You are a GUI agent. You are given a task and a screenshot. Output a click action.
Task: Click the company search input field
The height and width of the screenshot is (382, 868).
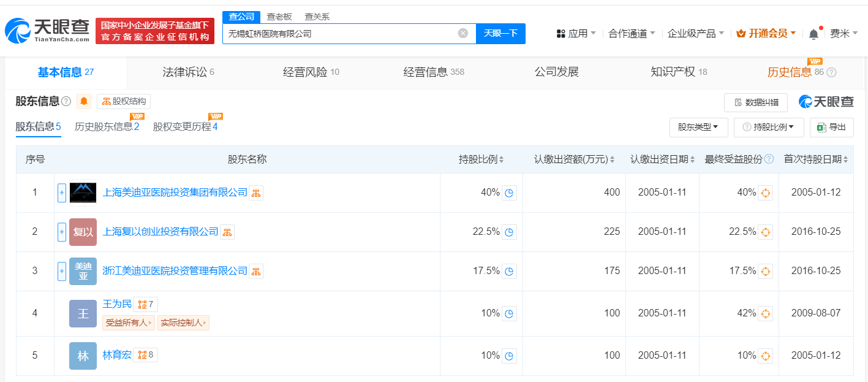(x=340, y=33)
